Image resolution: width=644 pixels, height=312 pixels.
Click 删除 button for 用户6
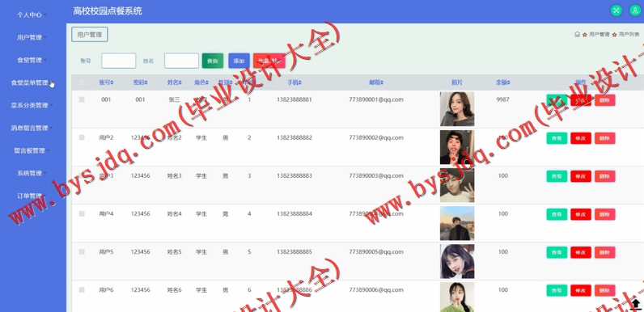pos(604,290)
